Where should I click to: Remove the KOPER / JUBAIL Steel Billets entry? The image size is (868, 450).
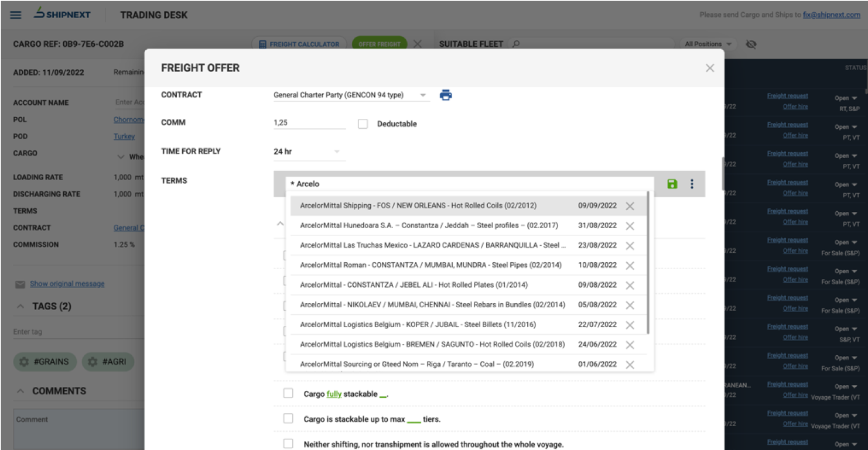630,325
